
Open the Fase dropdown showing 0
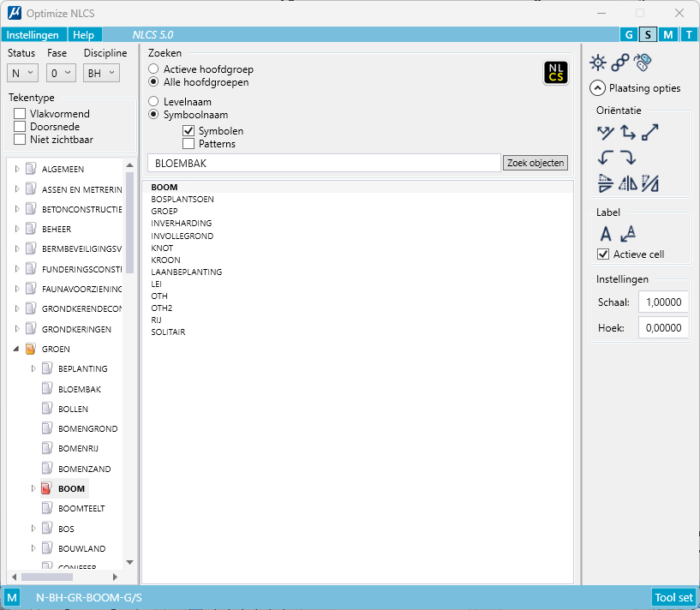tap(61, 73)
